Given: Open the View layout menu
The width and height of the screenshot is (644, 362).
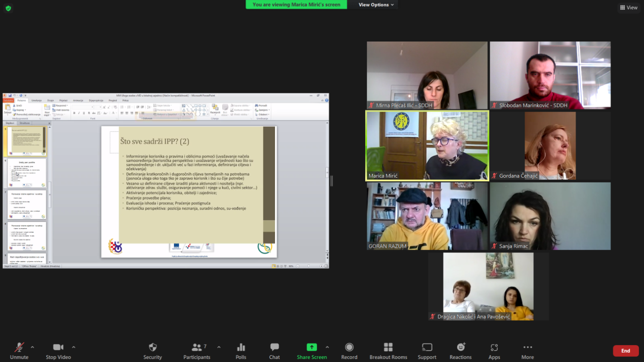Looking at the screenshot, I should (x=628, y=8).
